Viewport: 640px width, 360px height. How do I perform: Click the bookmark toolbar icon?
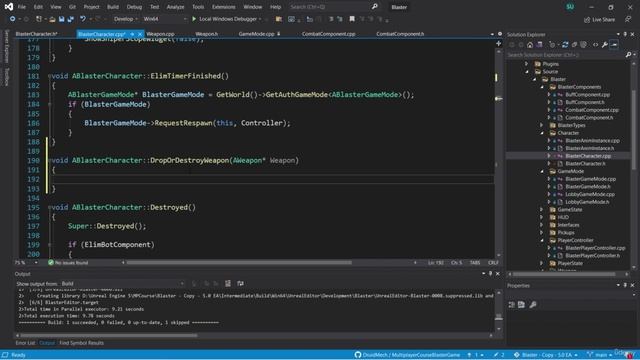tap(352, 19)
